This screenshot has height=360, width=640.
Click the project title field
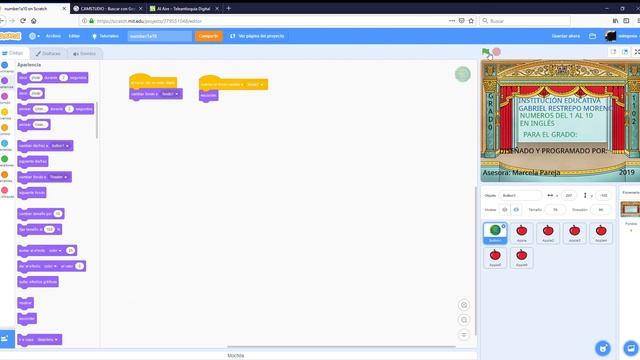coord(160,36)
